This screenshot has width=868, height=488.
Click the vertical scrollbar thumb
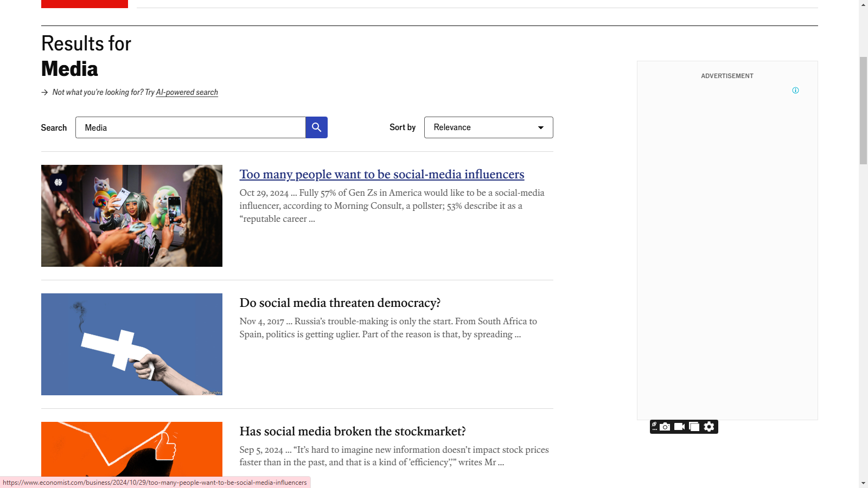(863, 110)
